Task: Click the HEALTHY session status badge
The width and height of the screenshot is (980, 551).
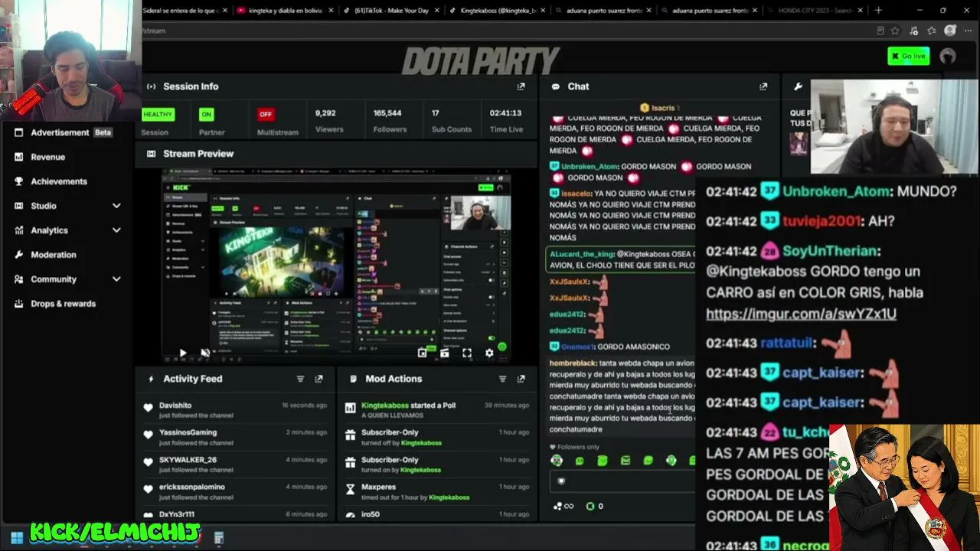Action: (158, 114)
